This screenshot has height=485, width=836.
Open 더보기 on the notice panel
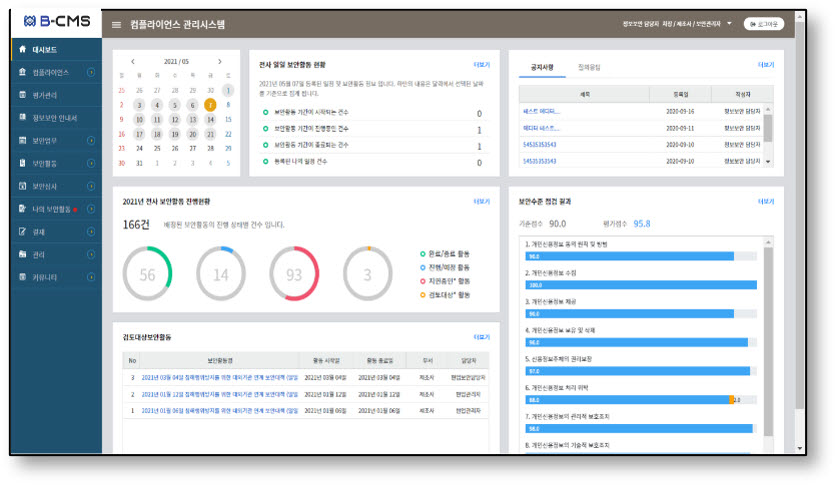coord(766,64)
